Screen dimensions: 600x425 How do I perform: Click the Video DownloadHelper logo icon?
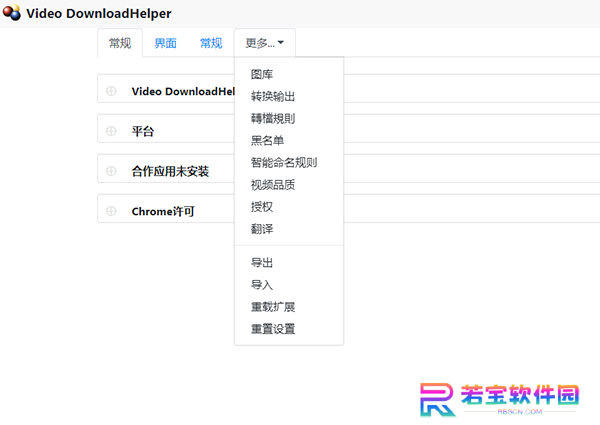coord(11,13)
